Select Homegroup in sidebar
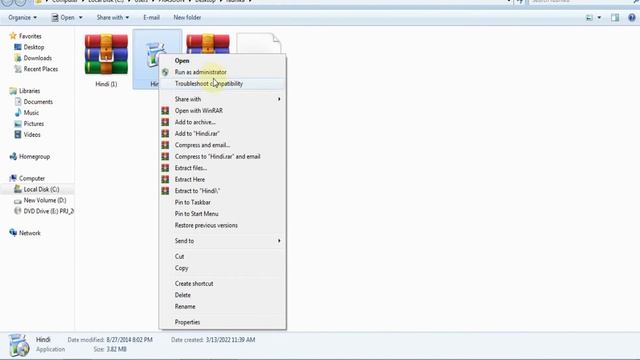Viewport: 640px width, 360px height. 34,156
